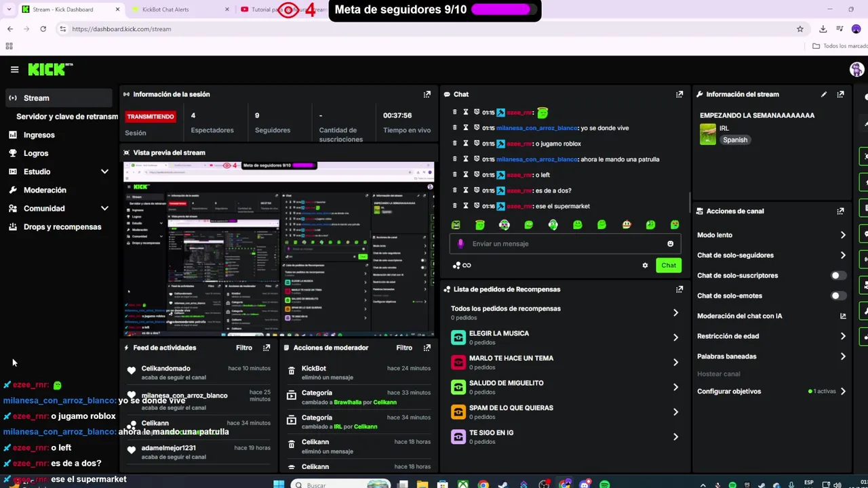Click the stream preview thumbnail
The height and width of the screenshot is (488, 868).
279,249
